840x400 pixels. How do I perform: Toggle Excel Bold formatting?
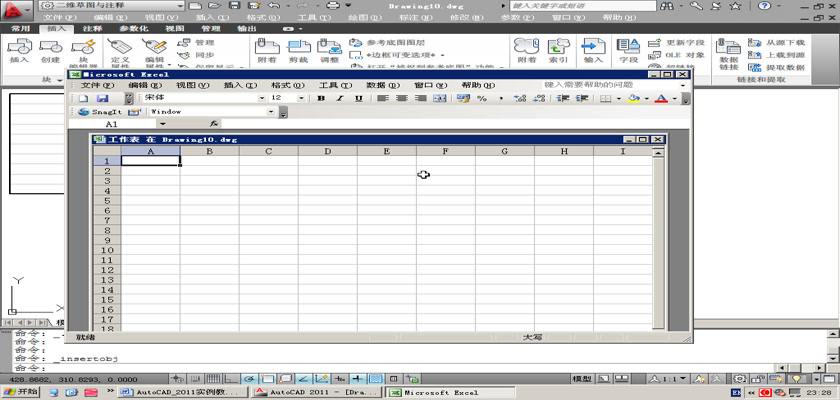click(x=320, y=99)
